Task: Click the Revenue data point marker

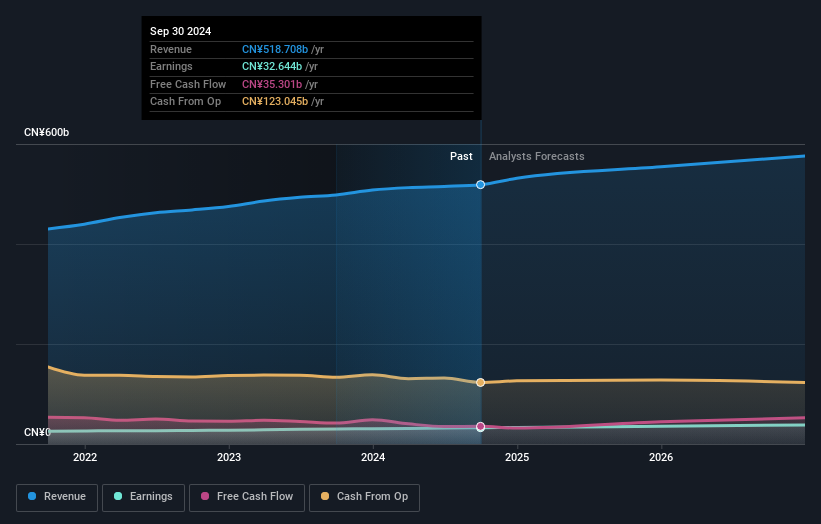Action: [480, 185]
